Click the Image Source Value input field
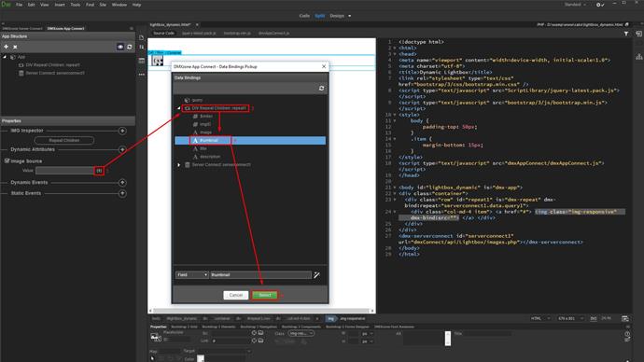This screenshot has height=362, width=644. 65,171
